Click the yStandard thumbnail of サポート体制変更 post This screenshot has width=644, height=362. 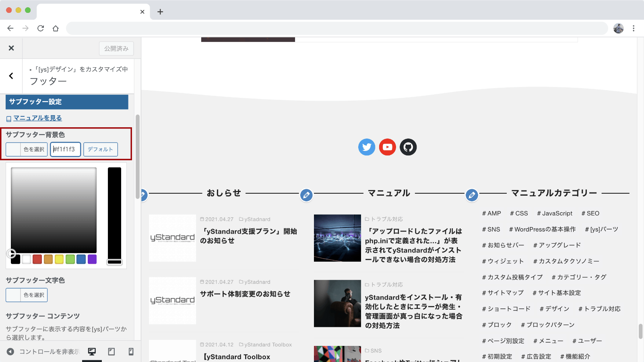click(x=172, y=301)
